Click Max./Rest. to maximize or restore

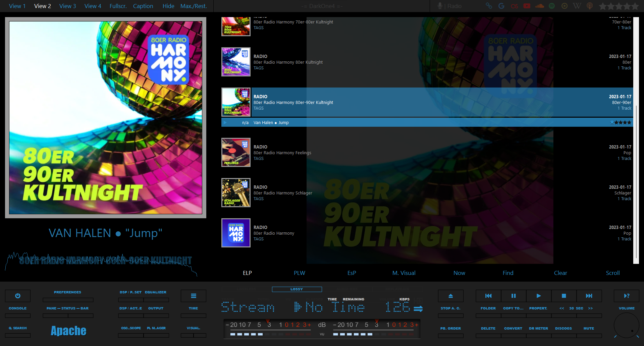[194, 6]
